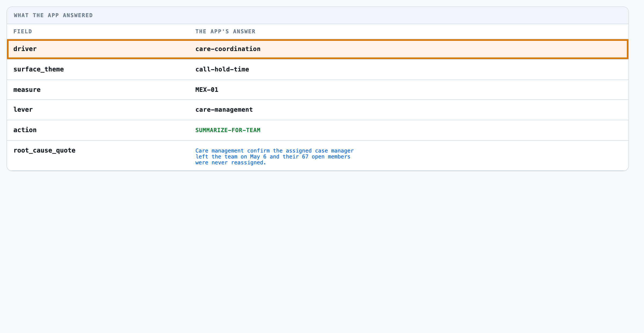Viewport: 644px width, 333px height.
Task: Click the FIELD column header
Action: click(x=23, y=31)
